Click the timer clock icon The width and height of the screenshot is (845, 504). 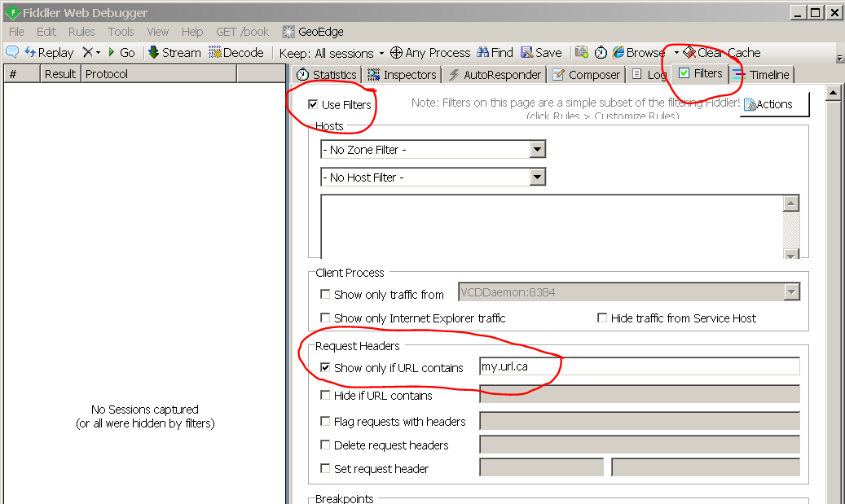601,52
